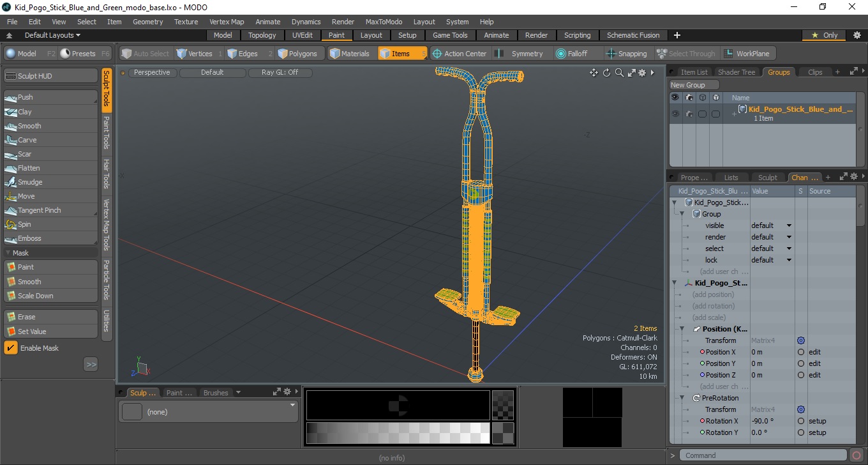The width and height of the screenshot is (868, 465).
Task: Collapse the Mask section
Action: (x=8, y=253)
